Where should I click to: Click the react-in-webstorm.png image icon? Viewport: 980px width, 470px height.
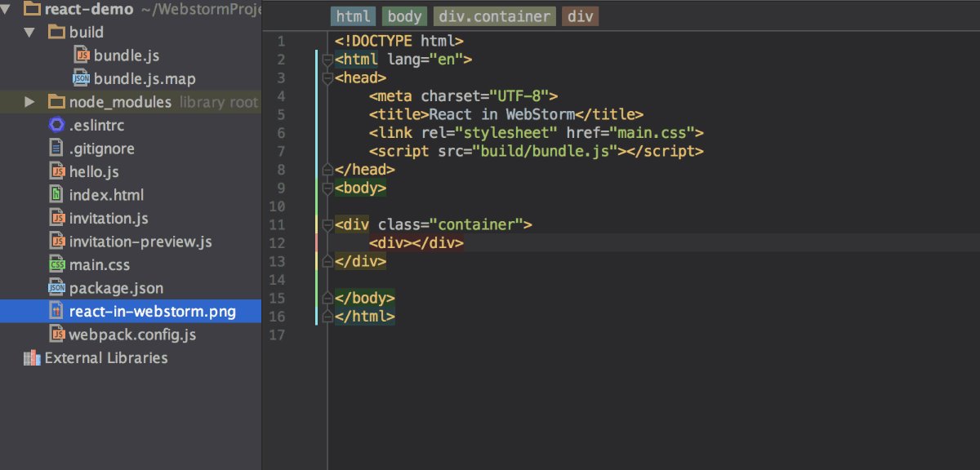(x=56, y=311)
